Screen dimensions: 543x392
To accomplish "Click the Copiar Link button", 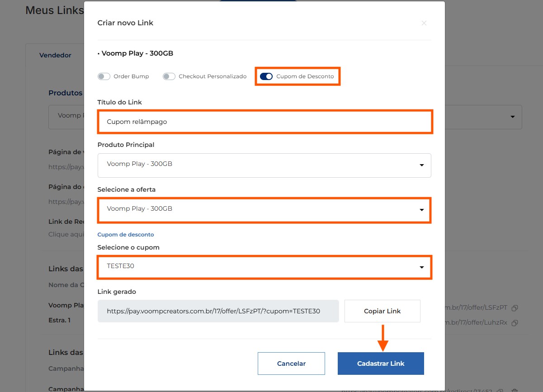I will click(x=382, y=311).
